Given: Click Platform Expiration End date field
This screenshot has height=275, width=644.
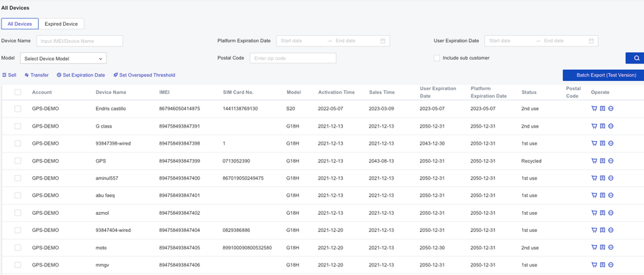Looking at the screenshot, I should (355, 41).
